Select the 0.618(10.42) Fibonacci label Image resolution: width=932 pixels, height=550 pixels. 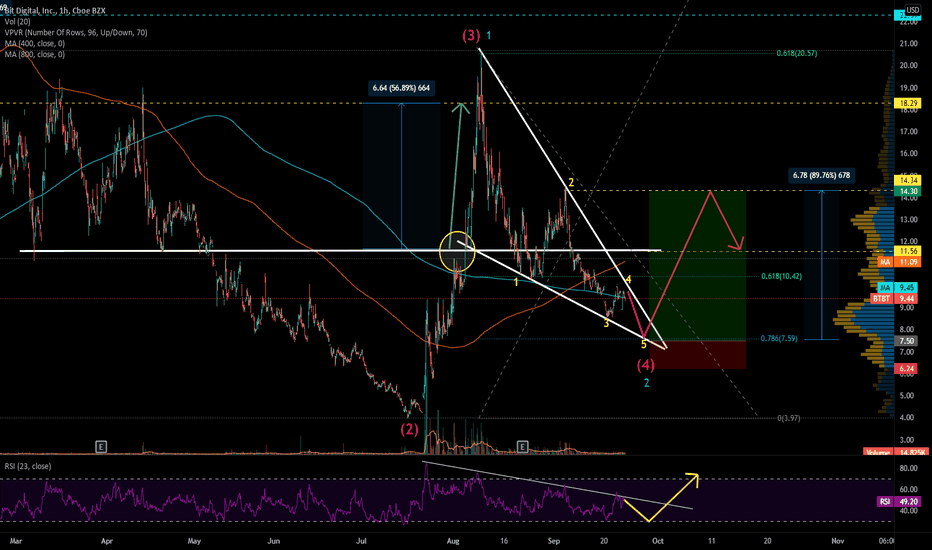point(781,276)
